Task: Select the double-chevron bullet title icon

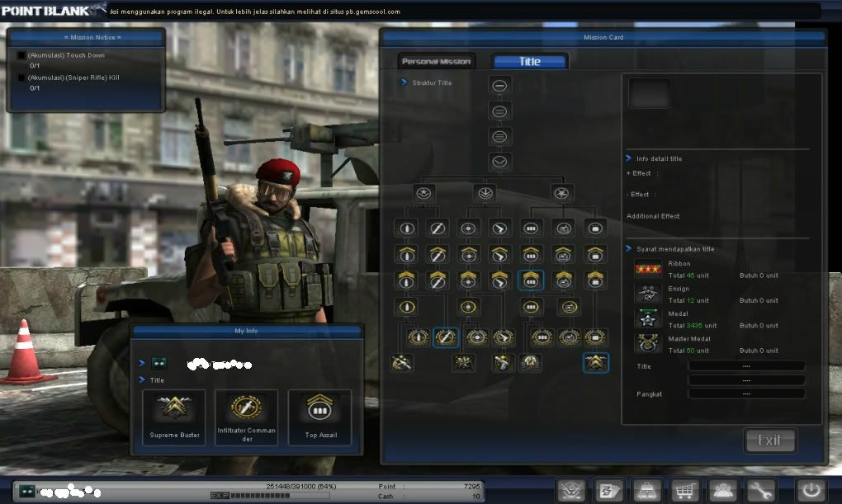Action: click(406, 280)
